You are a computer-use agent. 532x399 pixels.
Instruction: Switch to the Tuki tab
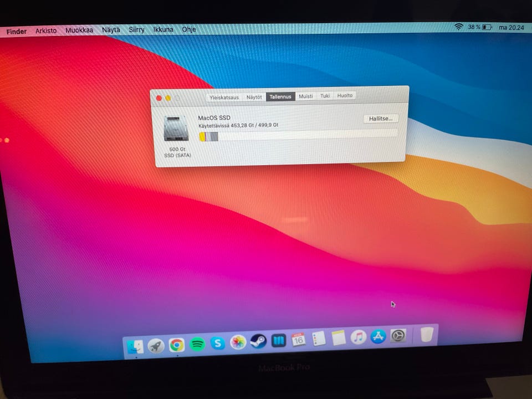point(325,96)
